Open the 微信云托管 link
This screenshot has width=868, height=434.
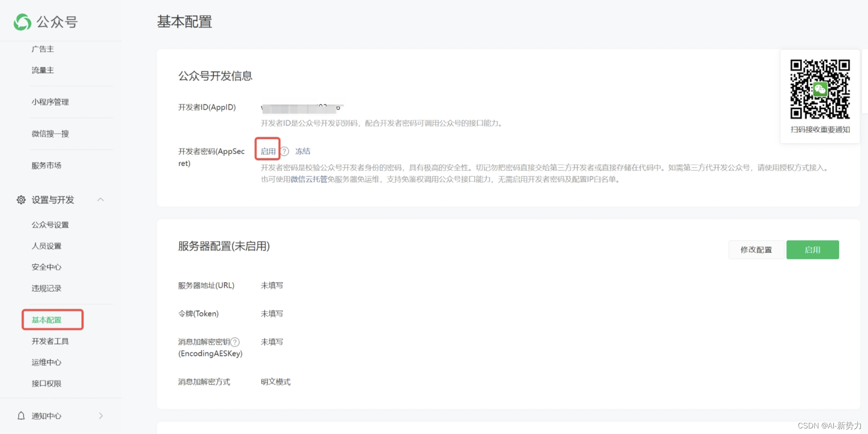click(309, 179)
